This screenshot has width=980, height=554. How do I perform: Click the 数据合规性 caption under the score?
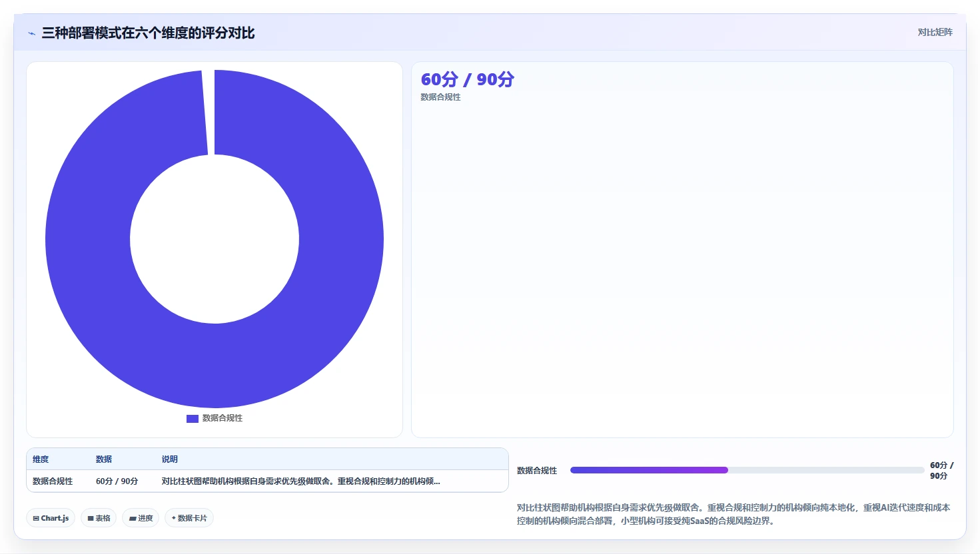[440, 97]
